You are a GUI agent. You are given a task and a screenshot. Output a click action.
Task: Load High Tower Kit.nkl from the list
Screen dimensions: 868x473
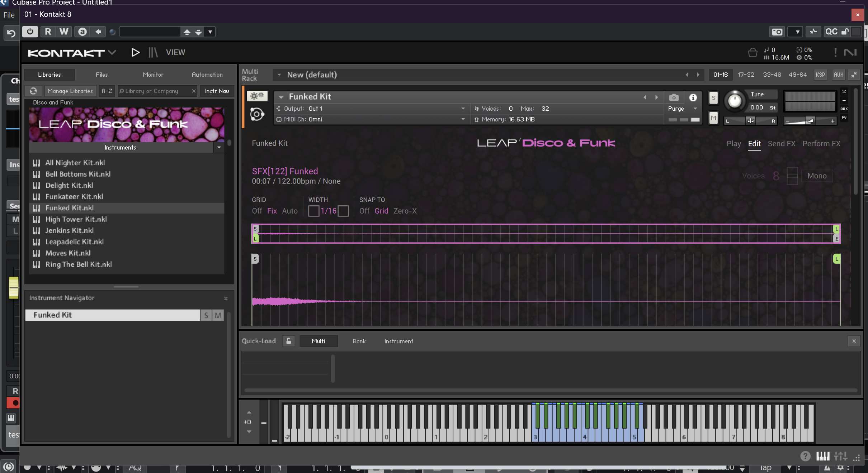[x=76, y=219]
